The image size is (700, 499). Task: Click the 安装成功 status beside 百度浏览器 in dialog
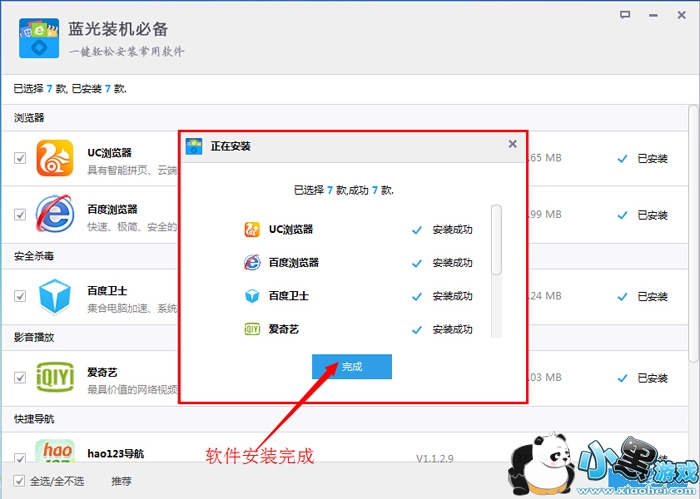coord(452,263)
